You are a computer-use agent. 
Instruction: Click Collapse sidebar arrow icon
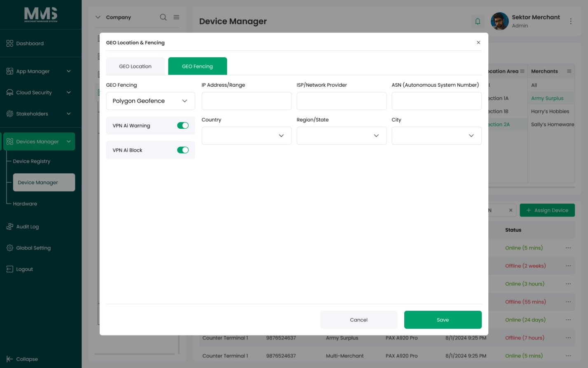(10, 359)
